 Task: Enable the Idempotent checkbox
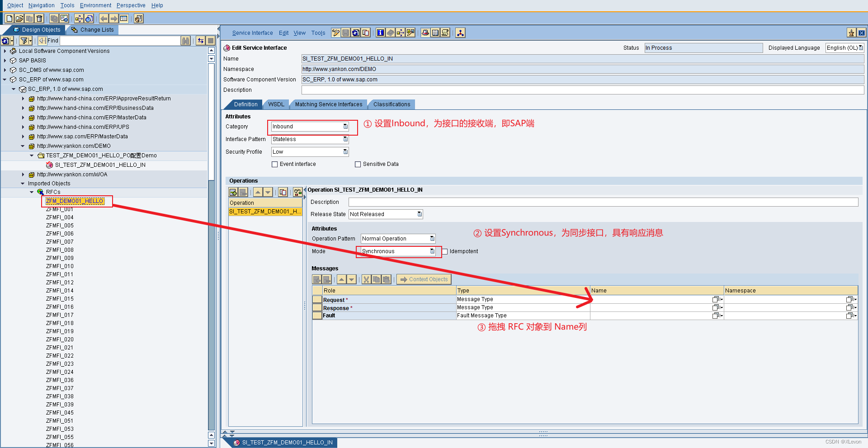coord(445,251)
